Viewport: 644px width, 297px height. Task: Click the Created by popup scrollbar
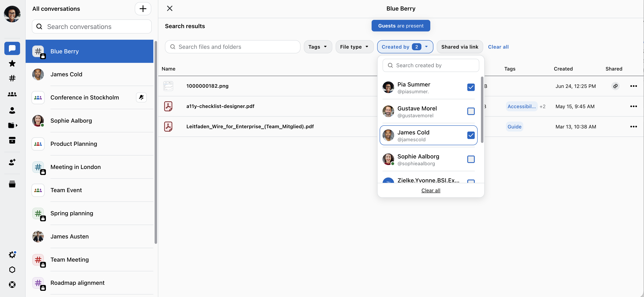[482, 110]
